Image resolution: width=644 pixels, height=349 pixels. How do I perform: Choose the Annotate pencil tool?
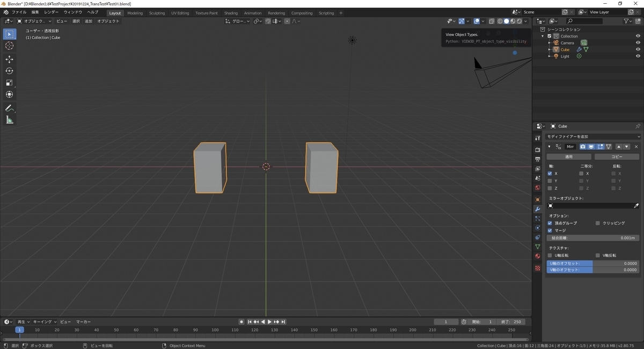click(9, 108)
